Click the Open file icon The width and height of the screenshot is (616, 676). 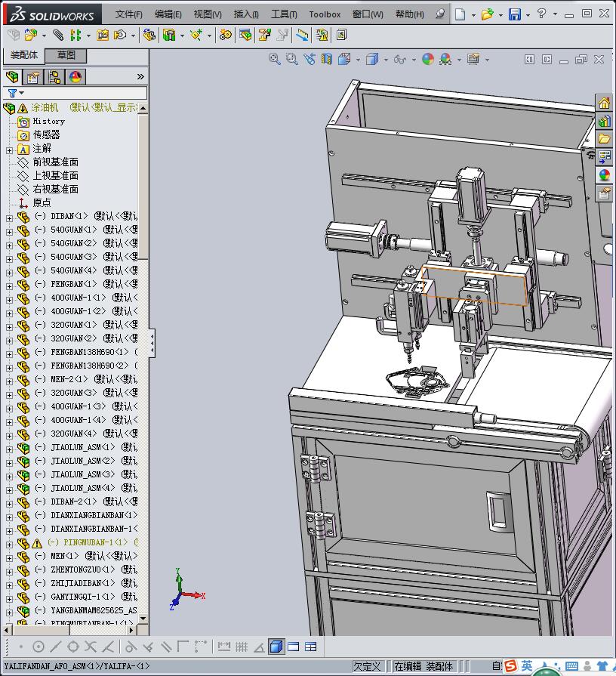(487, 14)
